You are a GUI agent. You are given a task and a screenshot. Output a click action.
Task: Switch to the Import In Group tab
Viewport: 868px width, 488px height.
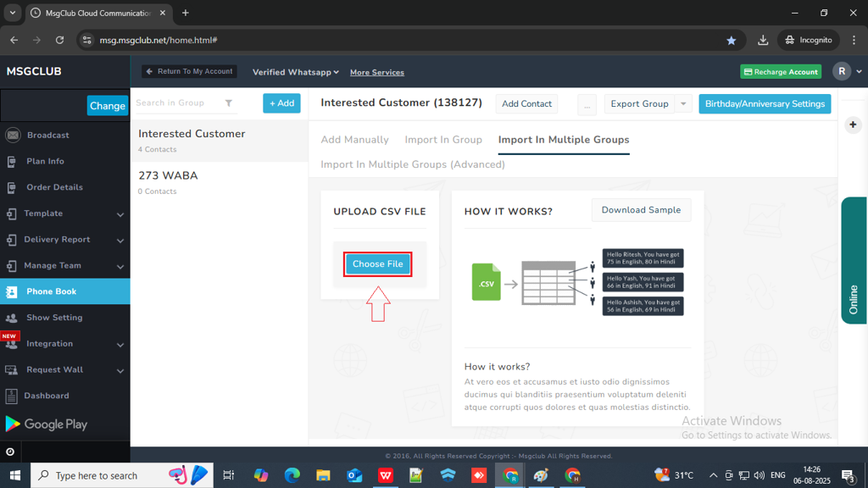coord(443,140)
